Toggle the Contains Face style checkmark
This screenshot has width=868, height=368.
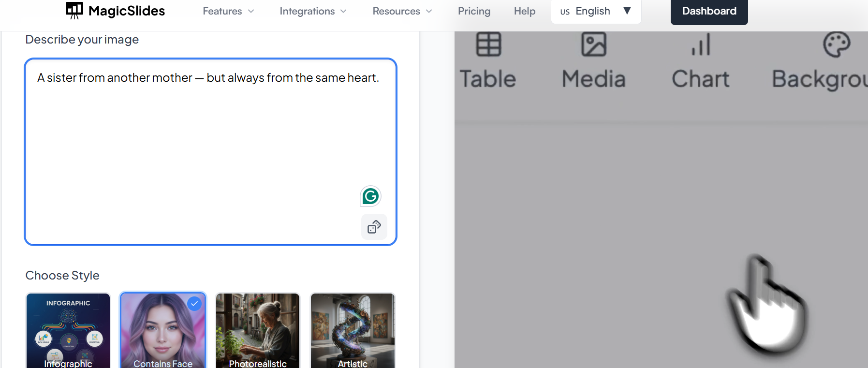point(194,304)
